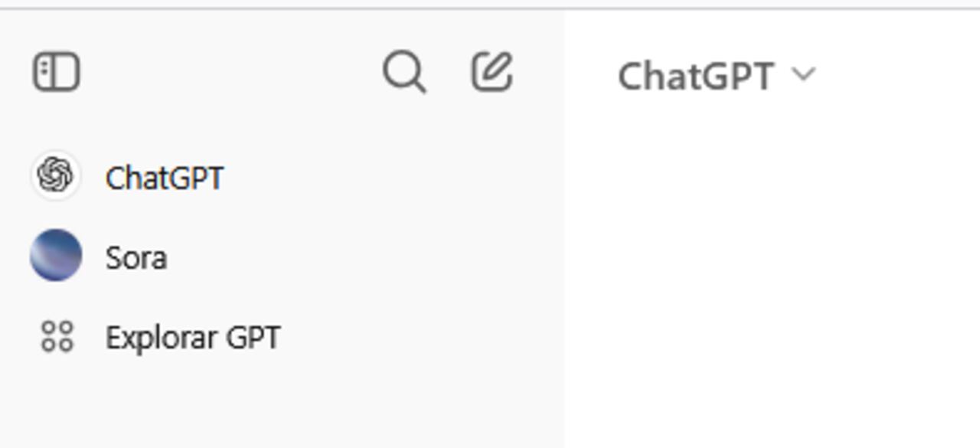Click the ChatGPT title text in header

point(695,76)
